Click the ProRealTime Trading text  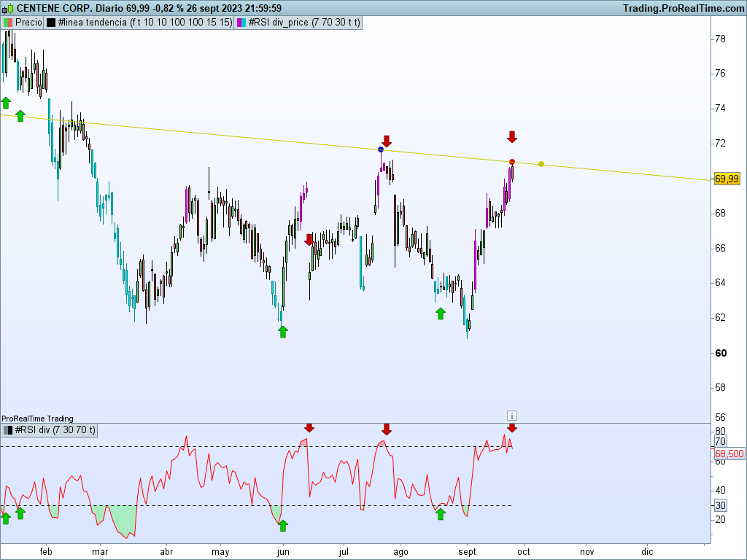tap(38, 419)
